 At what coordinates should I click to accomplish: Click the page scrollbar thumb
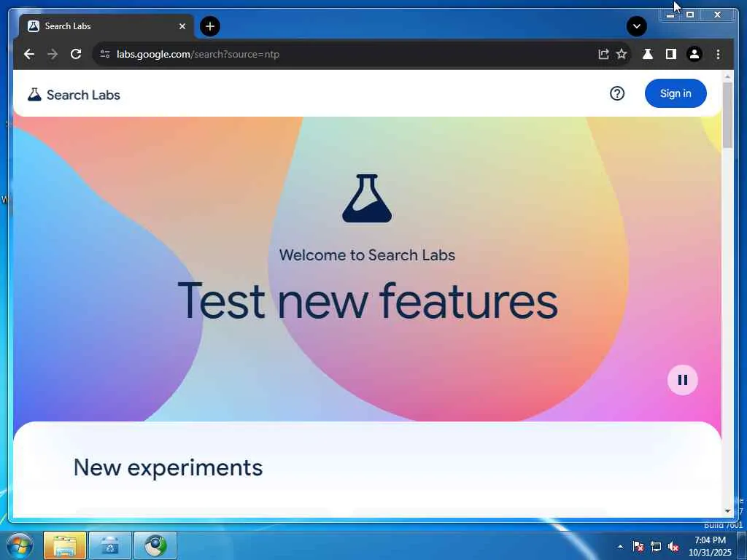pyautogui.click(x=727, y=114)
